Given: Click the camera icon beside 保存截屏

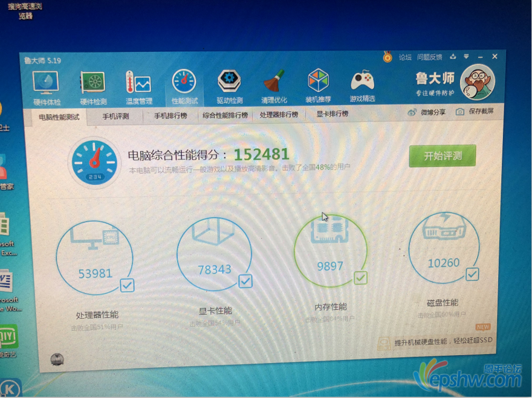Looking at the screenshot, I should tap(459, 112).
